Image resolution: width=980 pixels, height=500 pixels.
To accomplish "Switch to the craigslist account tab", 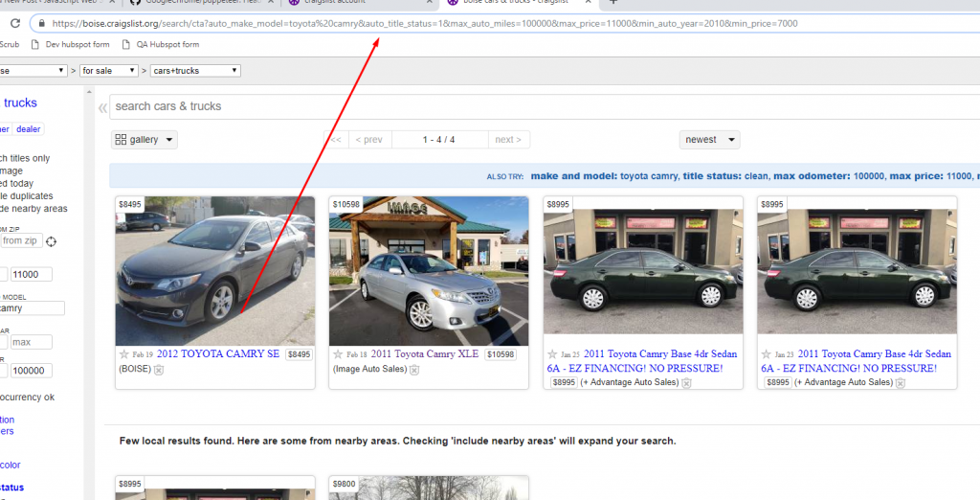I will pyautogui.click(x=360, y=3).
